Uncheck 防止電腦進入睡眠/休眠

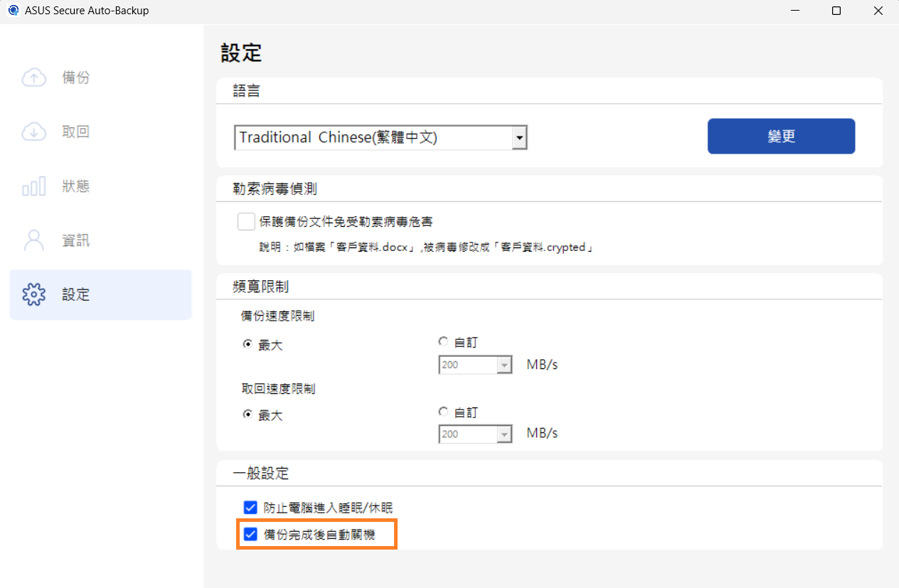(250, 508)
